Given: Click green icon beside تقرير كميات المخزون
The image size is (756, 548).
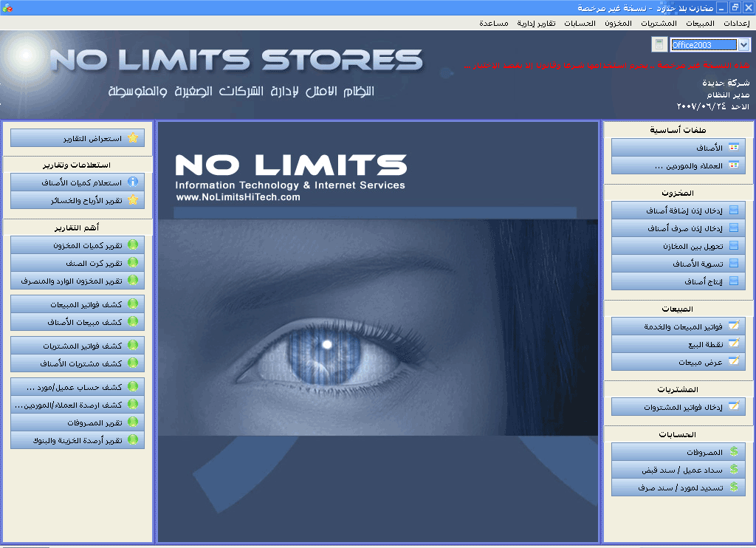Looking at the screenshot, I should click(x=133, y=244).
